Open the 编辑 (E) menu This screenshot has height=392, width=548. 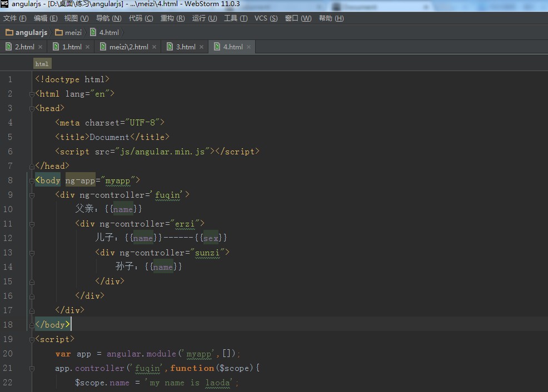(x=46, y=18)
